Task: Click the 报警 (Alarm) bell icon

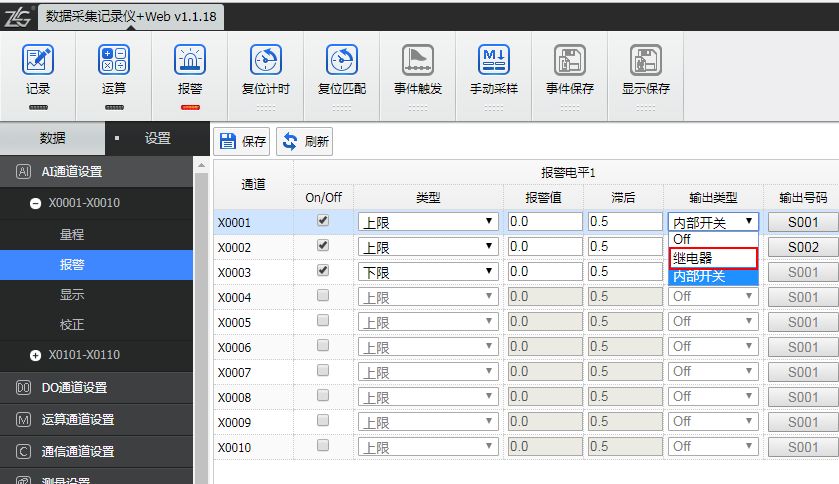Action: [x=190, y=61]
